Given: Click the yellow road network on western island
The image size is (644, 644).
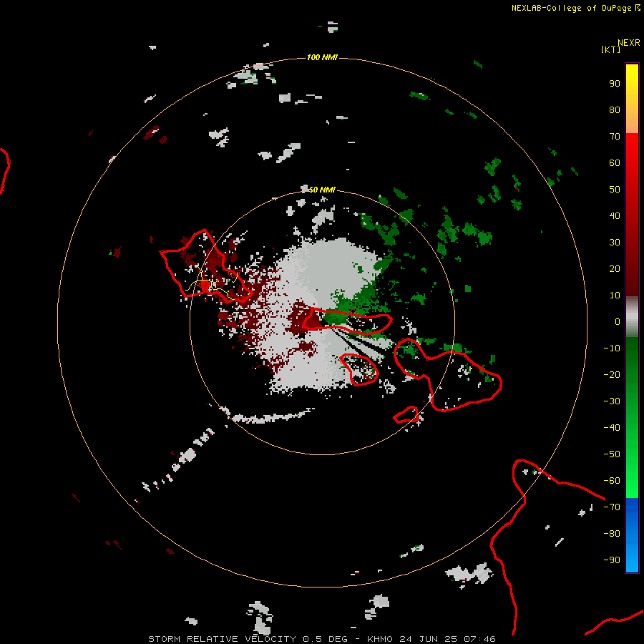Looking at the screenshot, I should tap(212, 283).
